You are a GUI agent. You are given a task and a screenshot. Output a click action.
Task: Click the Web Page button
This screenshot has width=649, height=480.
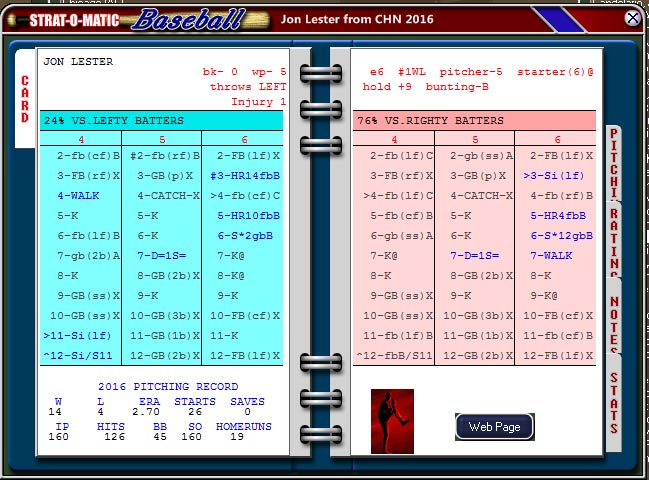(x=495, y=427)
